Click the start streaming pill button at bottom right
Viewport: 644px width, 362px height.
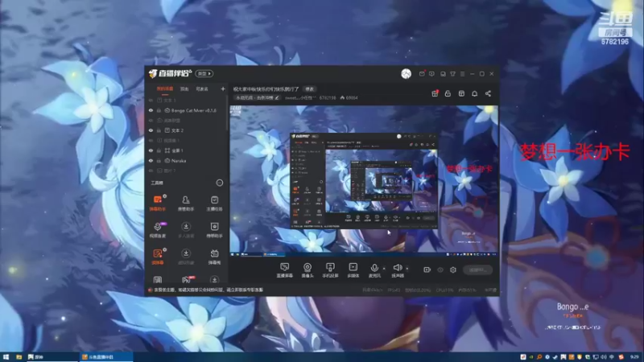pyautogui.click(x=477, y=269)
